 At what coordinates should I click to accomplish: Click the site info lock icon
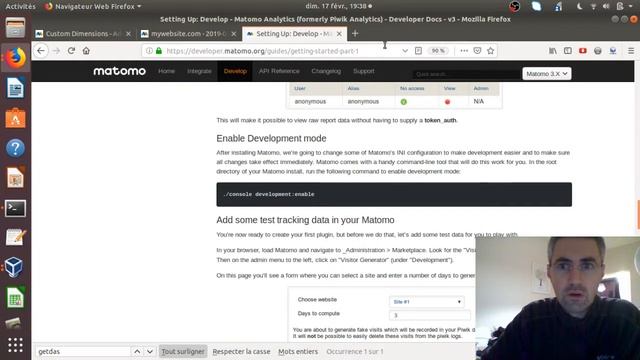click(159, 51)
